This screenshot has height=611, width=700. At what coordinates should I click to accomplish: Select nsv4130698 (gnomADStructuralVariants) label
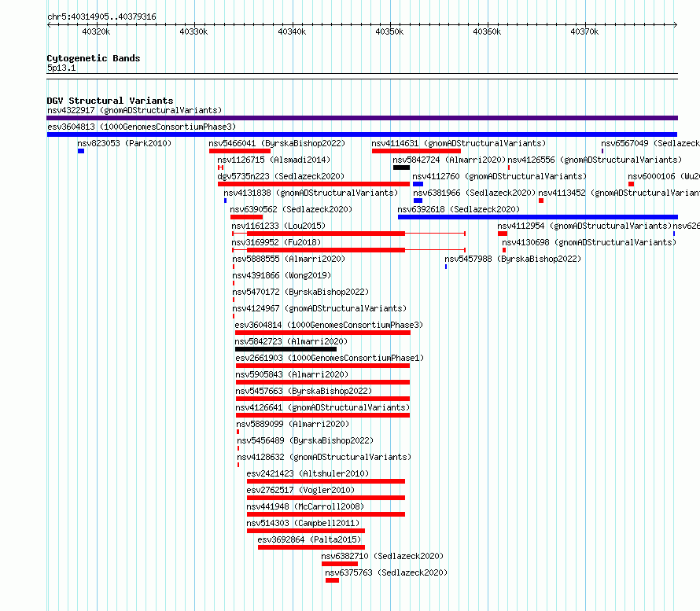pos(589,242)
